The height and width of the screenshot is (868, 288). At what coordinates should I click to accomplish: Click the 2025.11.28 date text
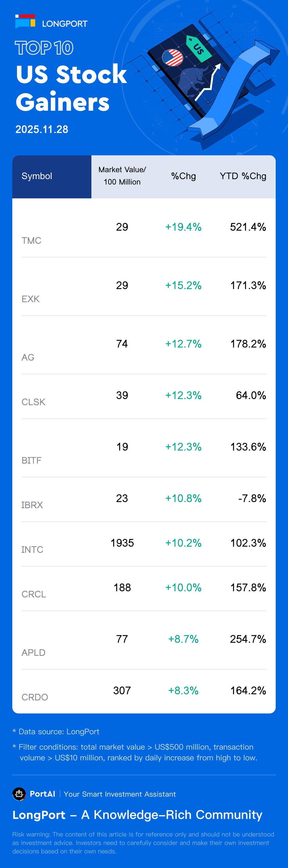[x=42, y=129]
